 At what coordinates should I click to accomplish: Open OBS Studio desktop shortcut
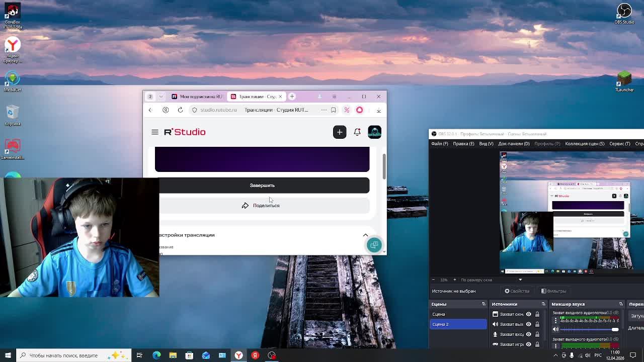(x=624, y=14)
